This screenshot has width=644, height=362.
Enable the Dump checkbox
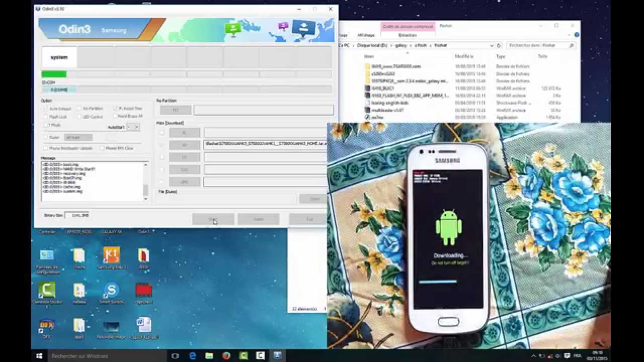click(46, 137)
